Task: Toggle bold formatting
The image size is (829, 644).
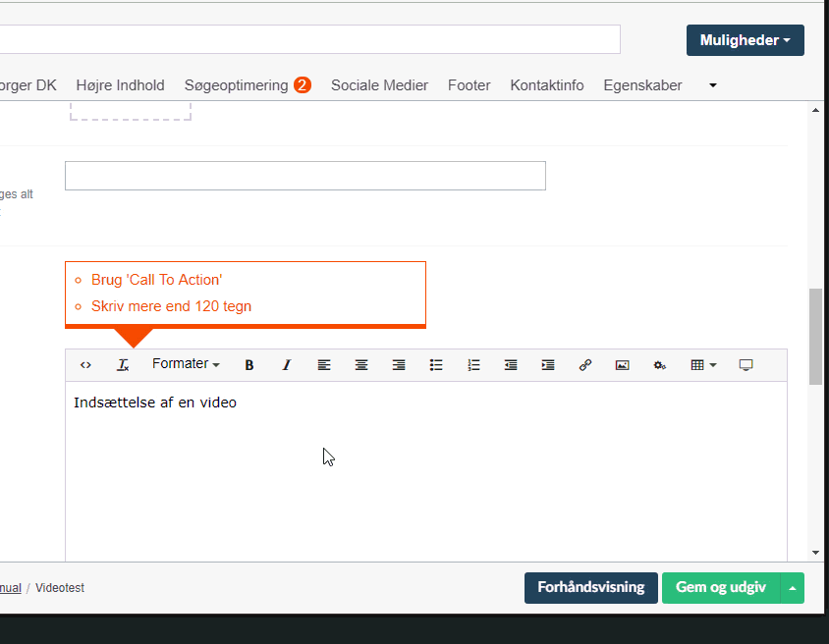Action: pyautogui.click(x=249, y=365)
